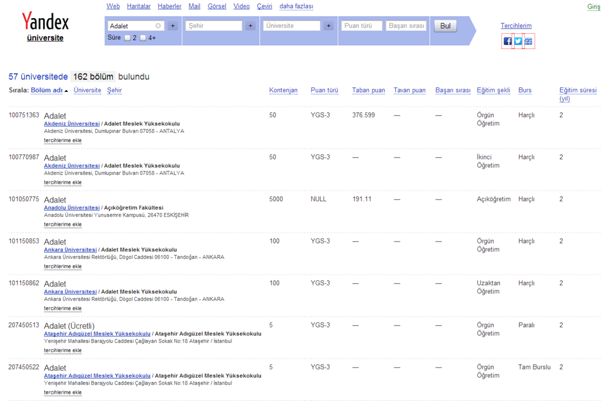
Task: Clear the Adalet search field
Action: [x=158, y=26]
